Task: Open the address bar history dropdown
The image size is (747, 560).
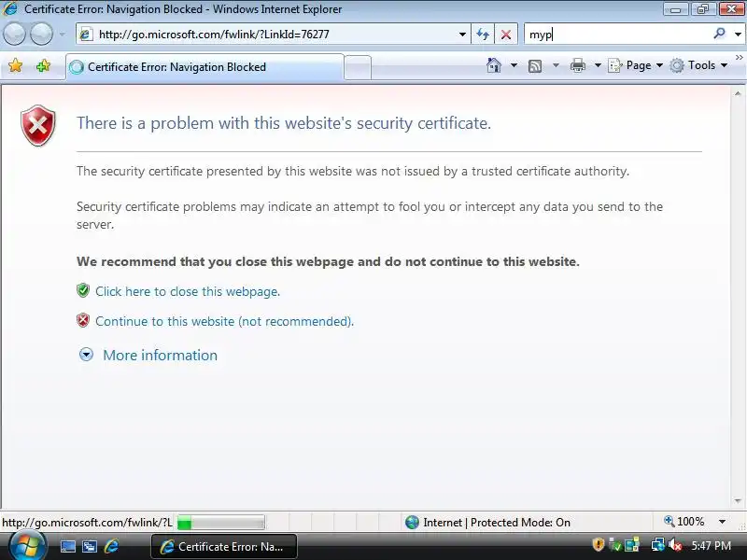Action: (461, 35)
